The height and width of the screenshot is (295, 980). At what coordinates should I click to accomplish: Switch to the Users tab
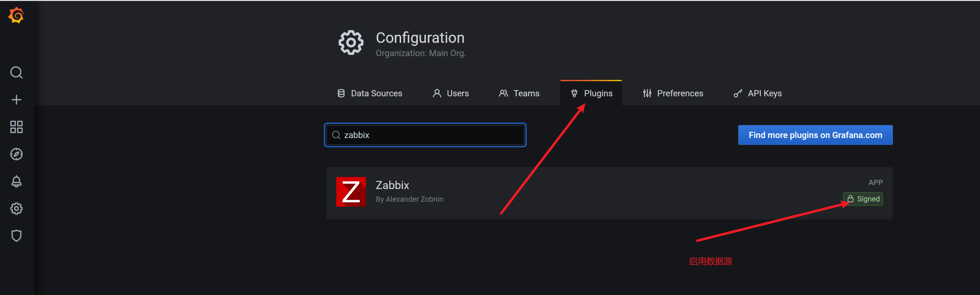451,93
